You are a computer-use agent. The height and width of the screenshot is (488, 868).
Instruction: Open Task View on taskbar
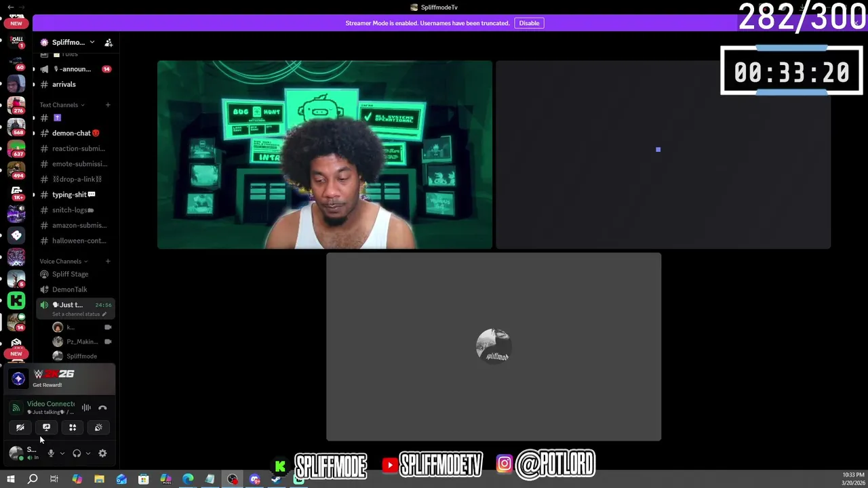[x=54, y=480]
